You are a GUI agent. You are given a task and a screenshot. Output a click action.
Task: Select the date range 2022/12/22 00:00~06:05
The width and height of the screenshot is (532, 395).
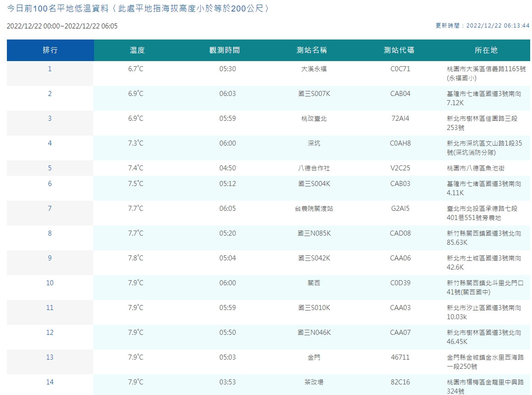click(x=62, y=26)
